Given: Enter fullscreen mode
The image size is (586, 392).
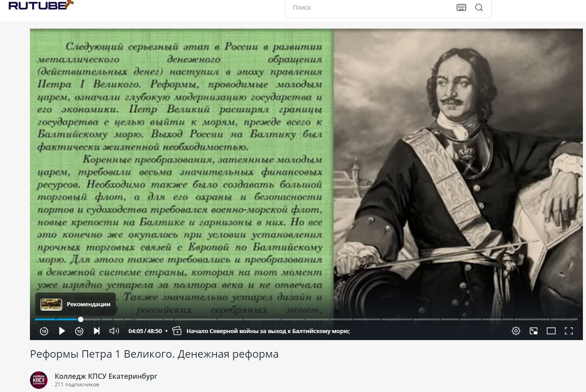Looking at the screenshot, I should coord(569,331).
